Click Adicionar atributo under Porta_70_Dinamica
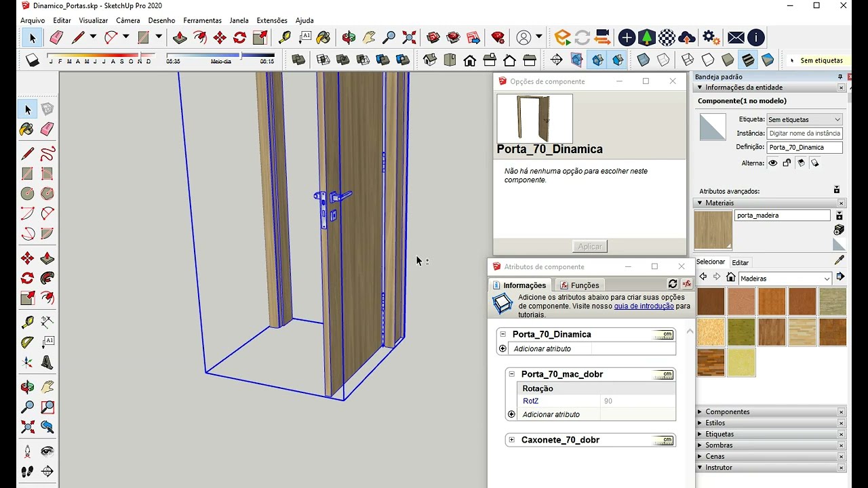This screenshot has height=488, width=868. 542,348
